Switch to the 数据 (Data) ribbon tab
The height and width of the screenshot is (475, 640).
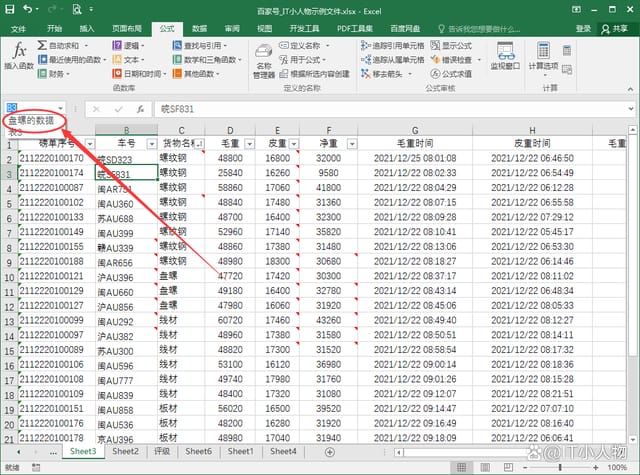(200, 29)
